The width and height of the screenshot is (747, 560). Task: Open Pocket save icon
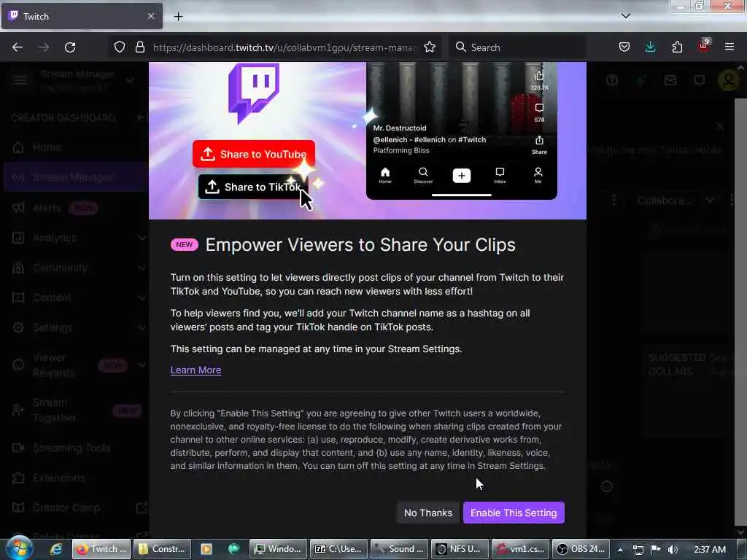tap(624, 47)
